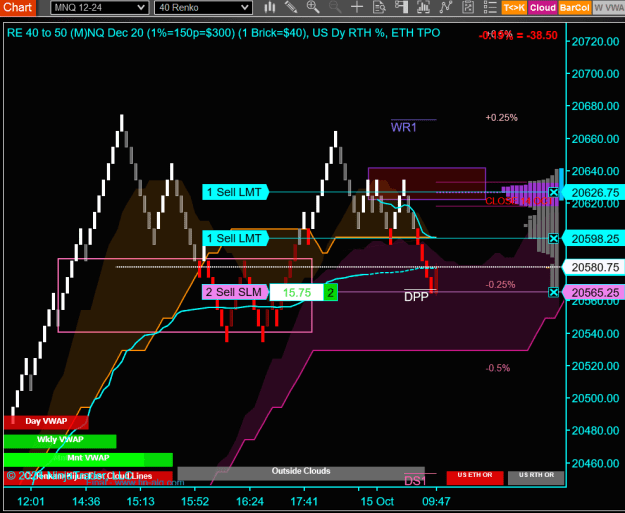The image size is (625, 513).
Task: Click the current price 20580.75 marker
Action: click(x=595, y=267)
